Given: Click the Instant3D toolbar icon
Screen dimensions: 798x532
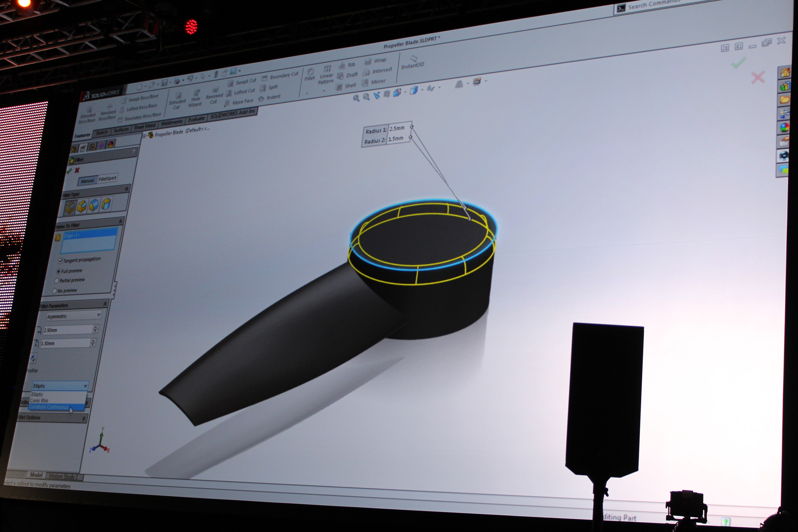Looking at the screenshot, I should [414, 59].
